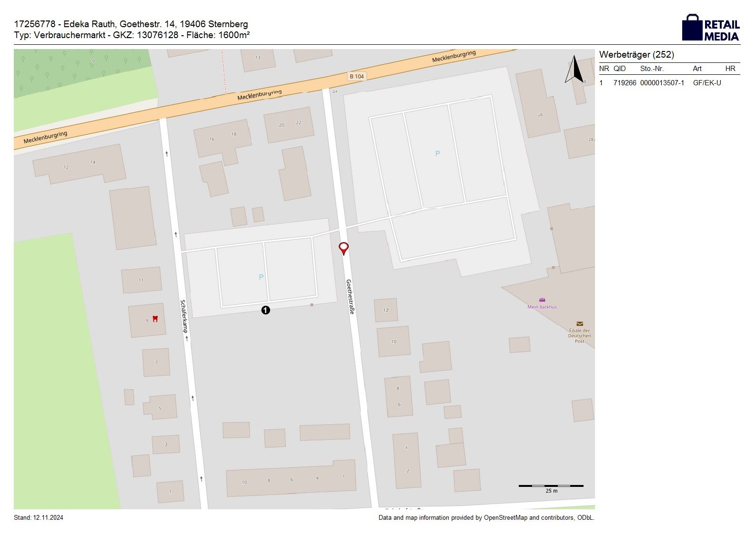
Task: Click the 25 m scale bar
Action: [551, 486]
